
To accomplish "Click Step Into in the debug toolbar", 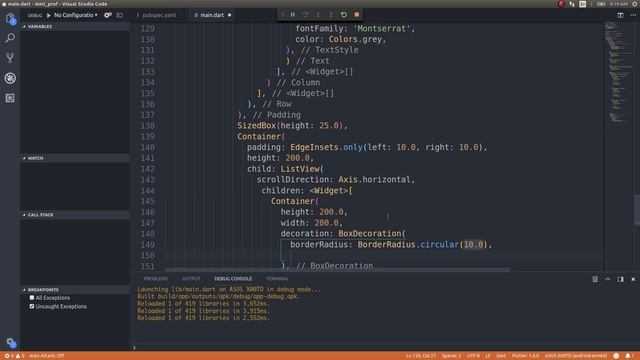I will pos(318,15).
